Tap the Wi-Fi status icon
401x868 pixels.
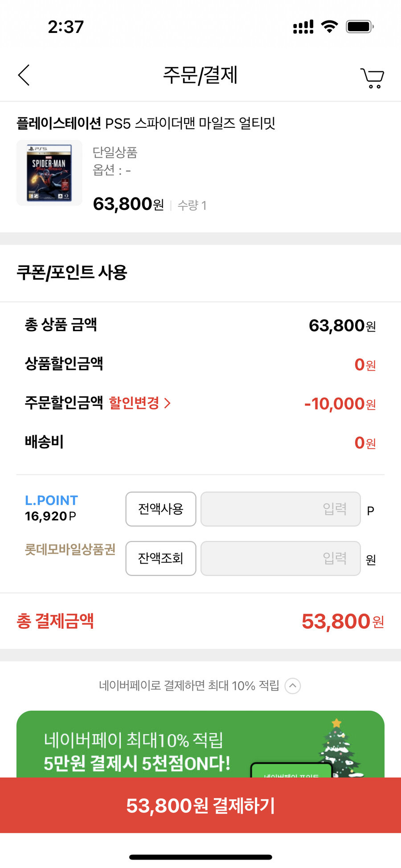(330, 27)
